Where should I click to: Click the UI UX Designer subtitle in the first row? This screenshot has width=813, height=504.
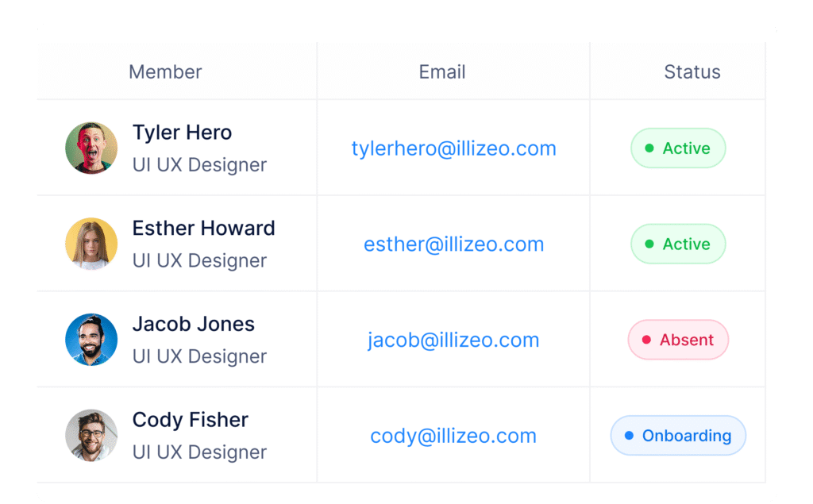point(199,165)
